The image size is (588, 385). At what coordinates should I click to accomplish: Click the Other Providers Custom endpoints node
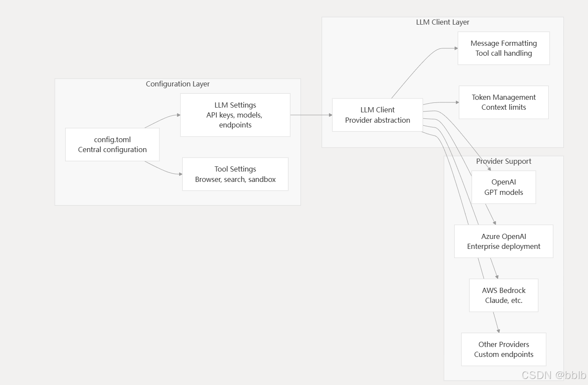(x=503, y=349)
